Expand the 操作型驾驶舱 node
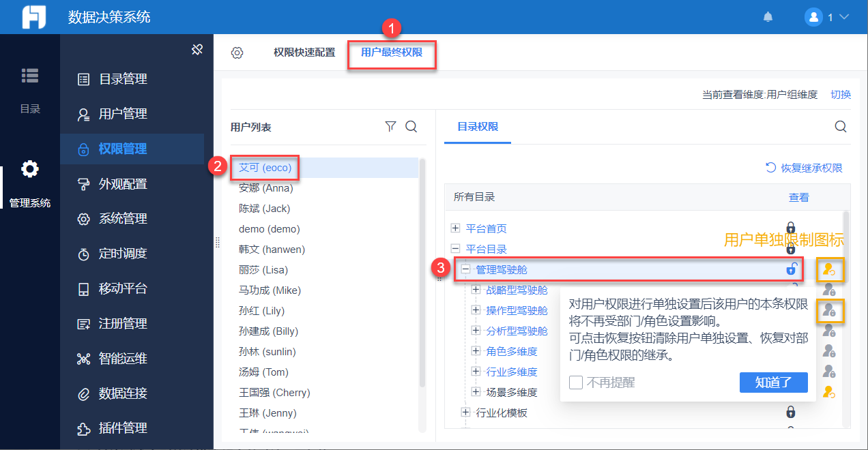 click(476, 310)
